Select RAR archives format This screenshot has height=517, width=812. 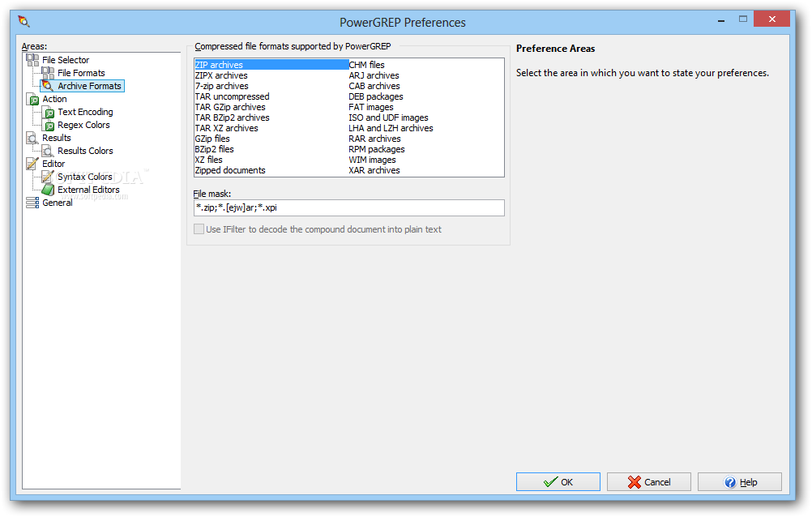click(x=375, y=139)
